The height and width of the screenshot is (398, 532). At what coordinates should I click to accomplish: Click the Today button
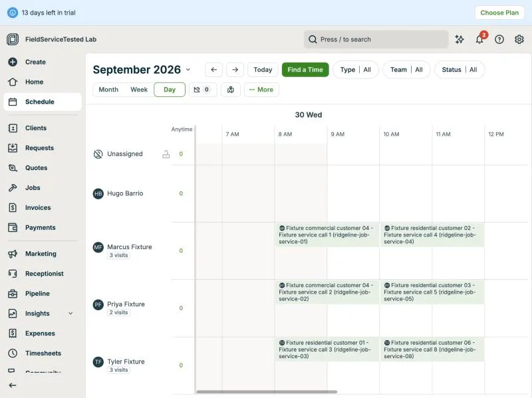pyautogui.click(x=263, y=70)
